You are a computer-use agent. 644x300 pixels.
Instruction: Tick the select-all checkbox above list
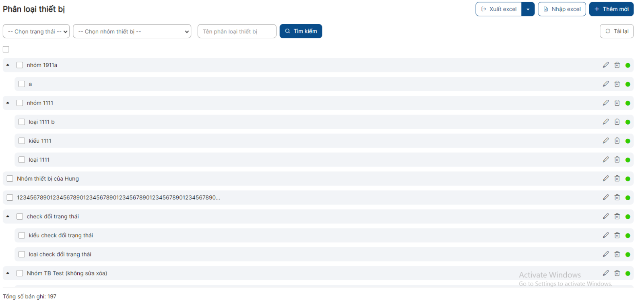[x=6, y=49]
